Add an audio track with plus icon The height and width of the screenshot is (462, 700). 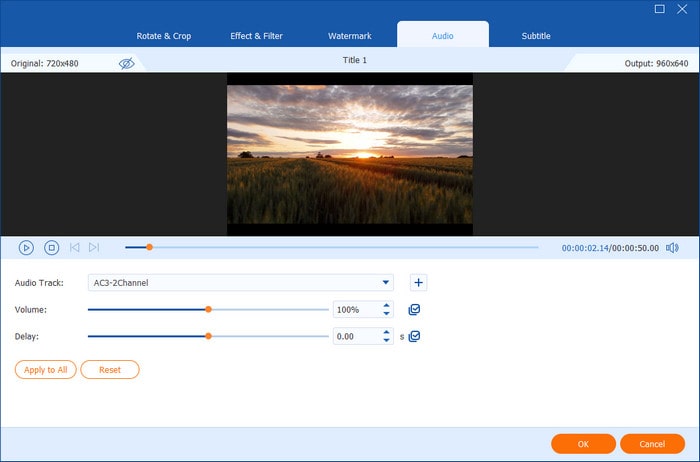(x=419, y=283)
